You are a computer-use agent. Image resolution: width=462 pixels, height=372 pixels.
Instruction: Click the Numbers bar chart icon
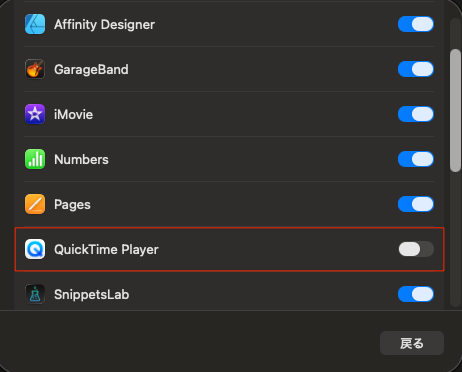click(35, 159)
